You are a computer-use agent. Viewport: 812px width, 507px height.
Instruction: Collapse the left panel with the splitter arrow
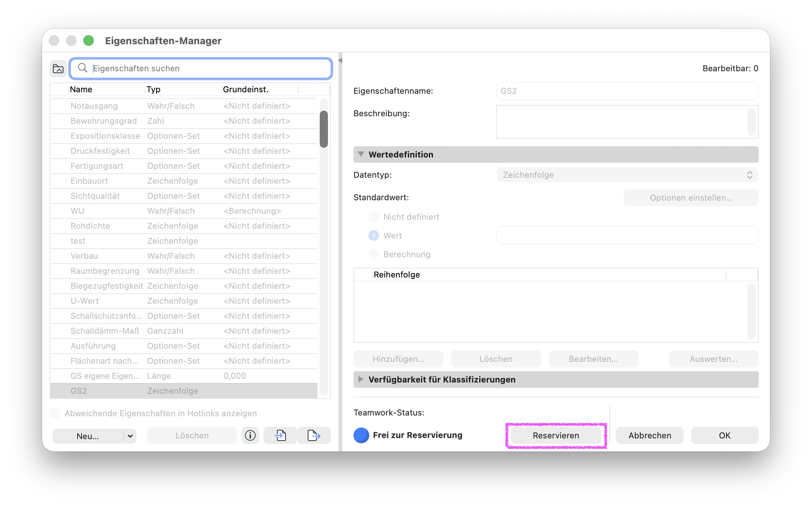point(340,60)
